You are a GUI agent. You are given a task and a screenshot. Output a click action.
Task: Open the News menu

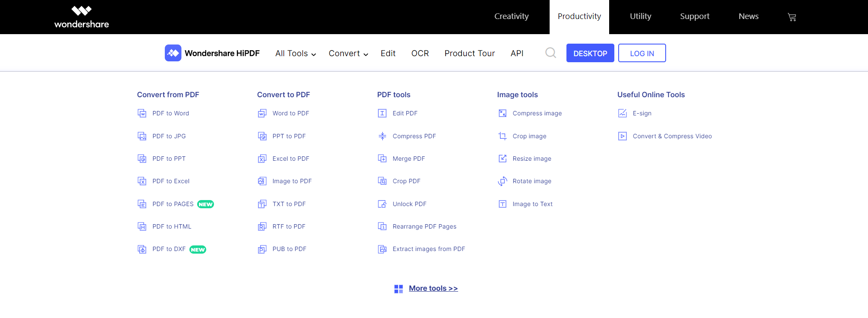[748, 16]
